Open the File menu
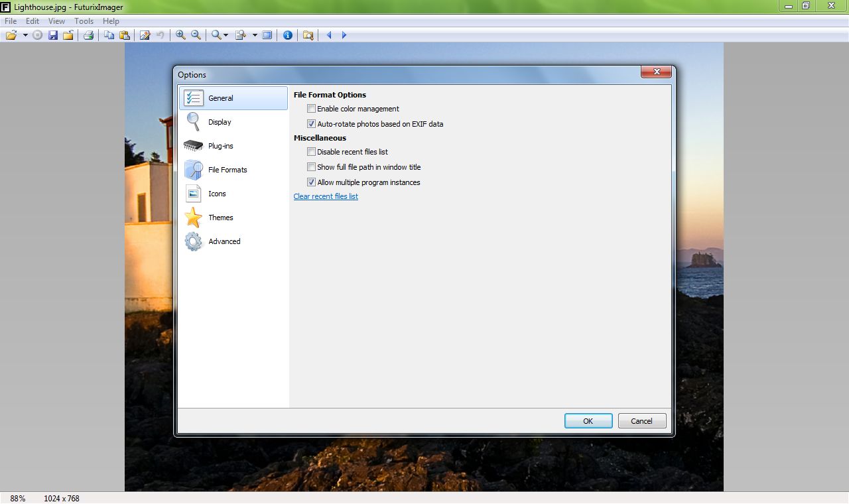The height and width of the screenshot is (504, 849). point(11,21)
